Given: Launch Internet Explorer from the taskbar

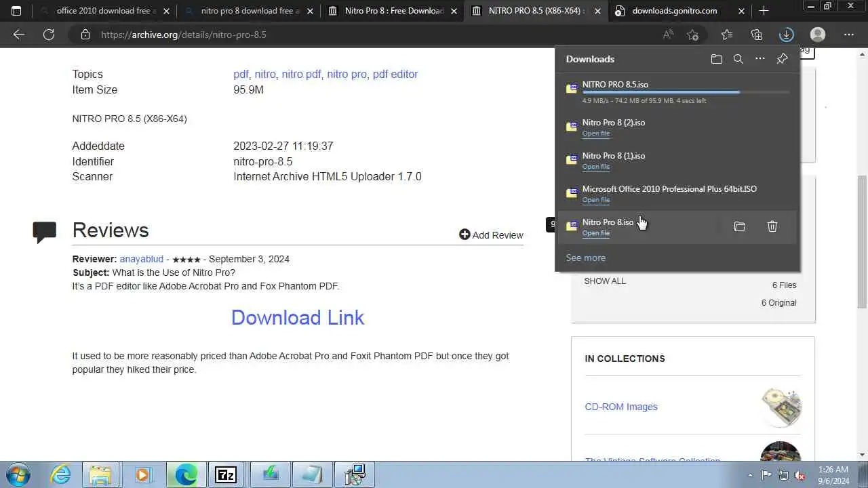Looking at the screenshot, I should click(61, 474).
